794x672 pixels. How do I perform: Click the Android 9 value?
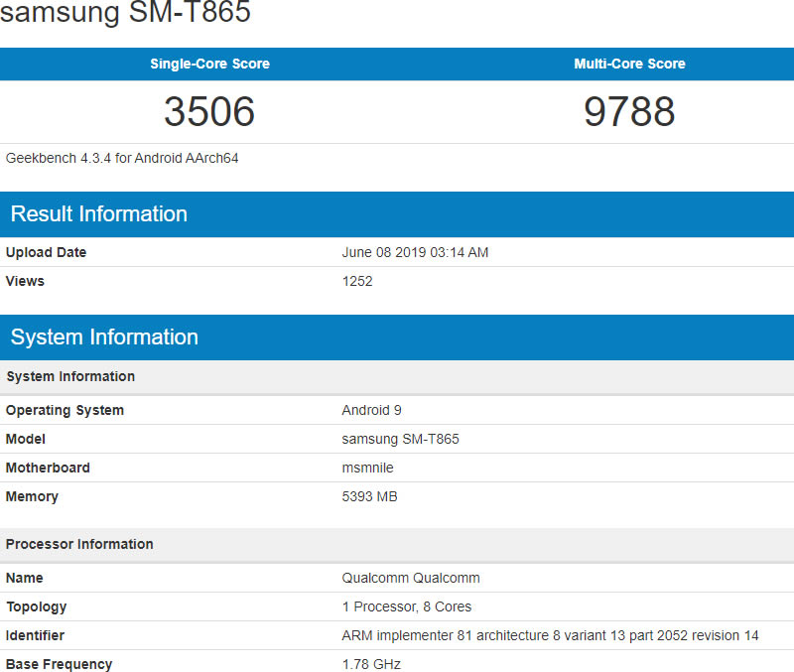point(371,410)
